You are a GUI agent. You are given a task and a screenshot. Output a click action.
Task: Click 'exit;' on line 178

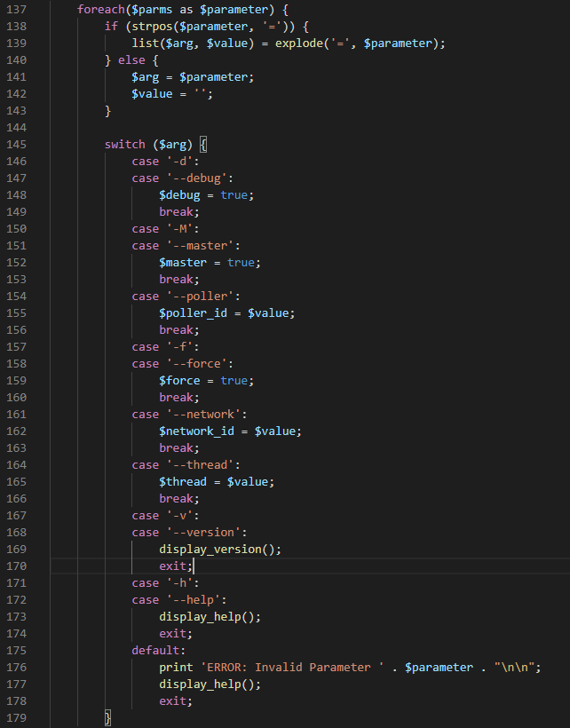point(176,701)
